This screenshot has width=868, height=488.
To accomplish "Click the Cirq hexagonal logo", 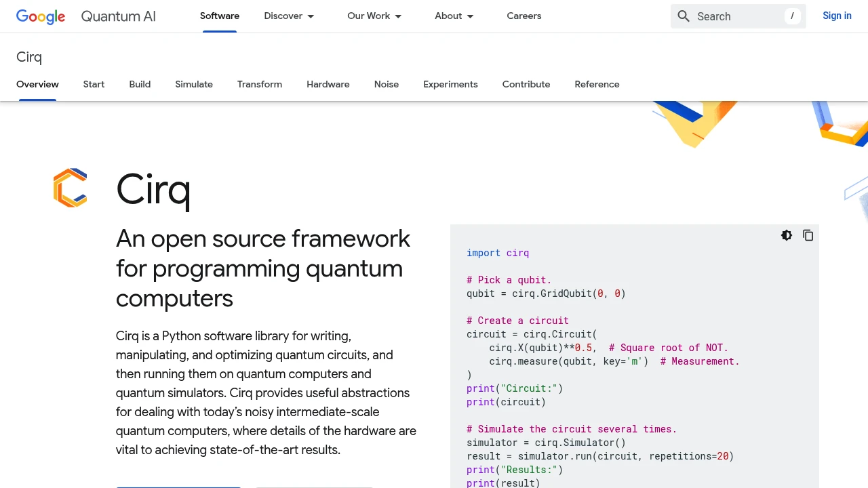I will (x=70, y=188).
